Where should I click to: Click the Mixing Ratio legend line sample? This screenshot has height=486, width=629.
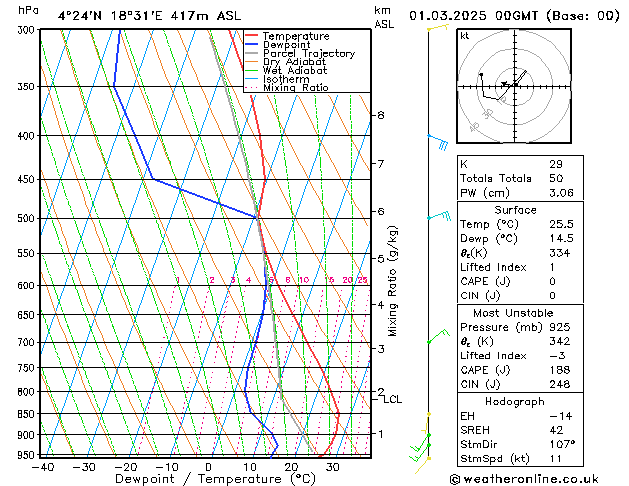point(252,88)
